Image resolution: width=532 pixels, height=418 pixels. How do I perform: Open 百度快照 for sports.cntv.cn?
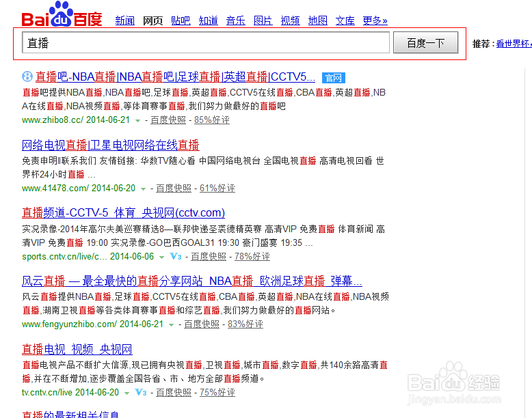pyautogui.click(x=209, y=257)
